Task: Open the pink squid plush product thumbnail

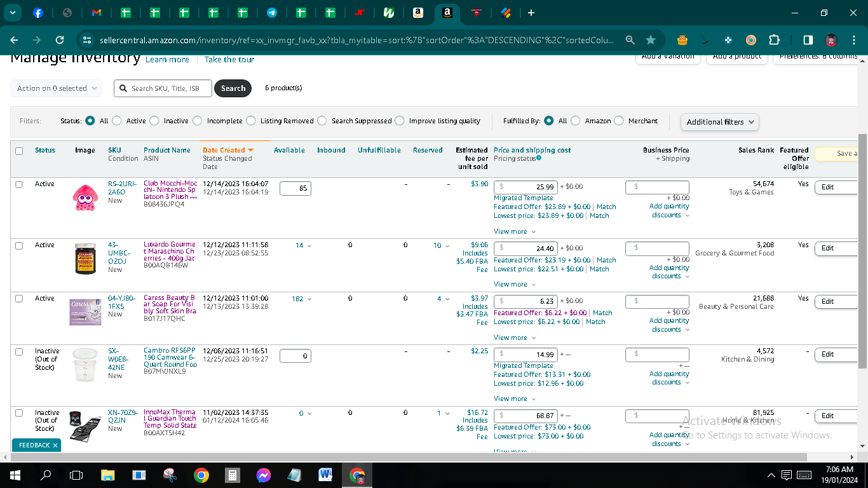Action: click(x=85, y=198)
